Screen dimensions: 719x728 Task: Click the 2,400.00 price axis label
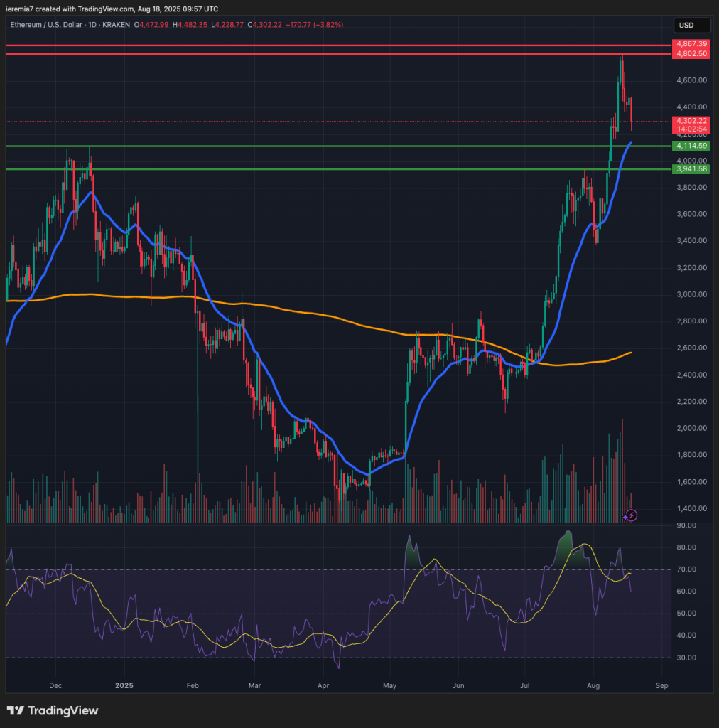691,375
